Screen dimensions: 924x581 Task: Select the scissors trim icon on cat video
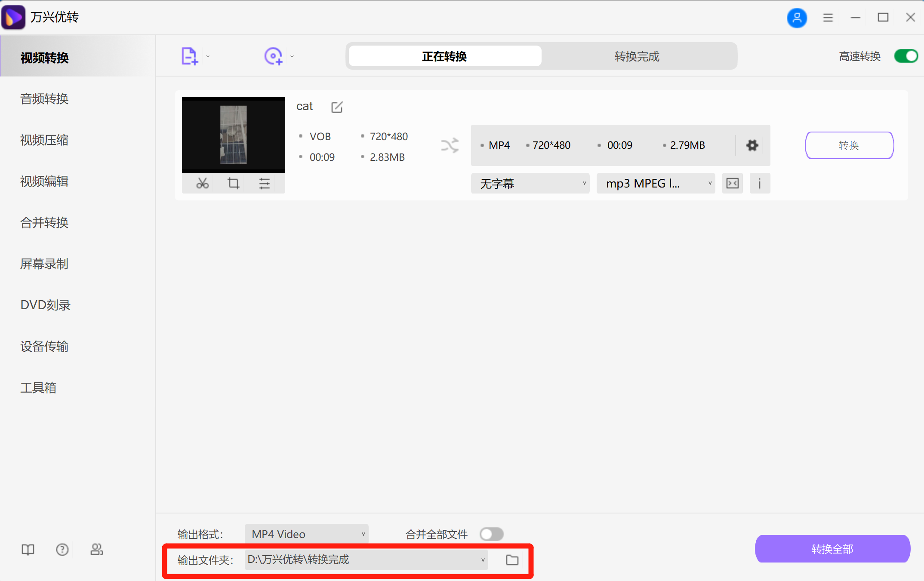(202, 183)
